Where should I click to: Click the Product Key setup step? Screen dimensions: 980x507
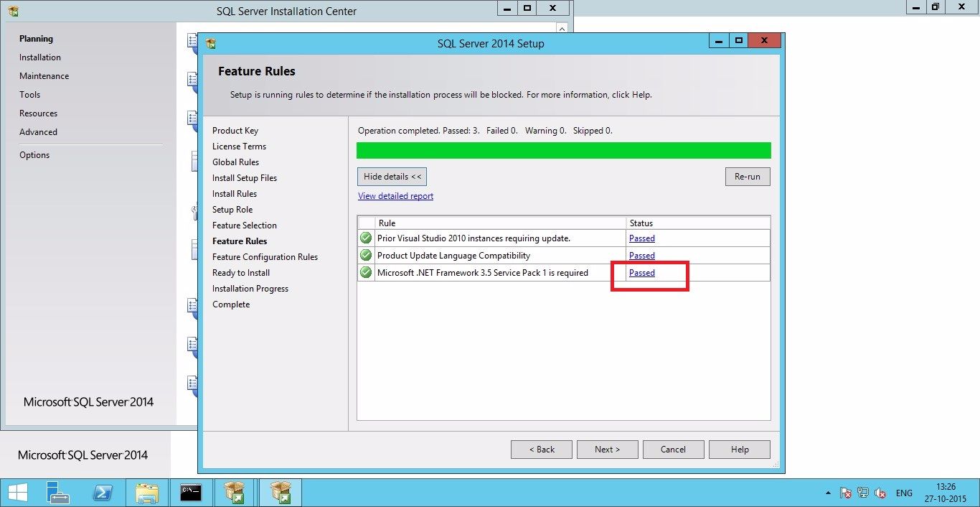235,131
